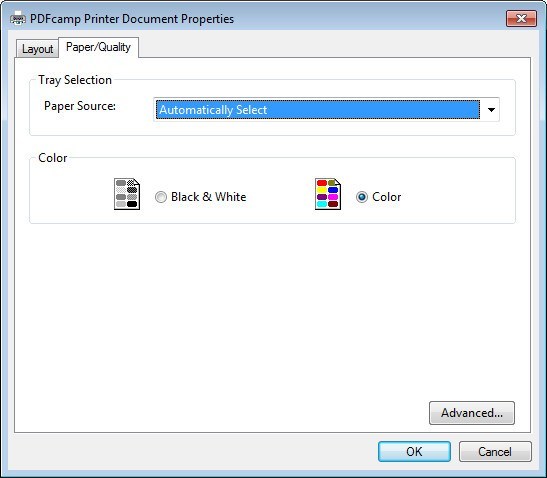Click the Paper Source: label

pyautogui.click(x=80, y=106)
